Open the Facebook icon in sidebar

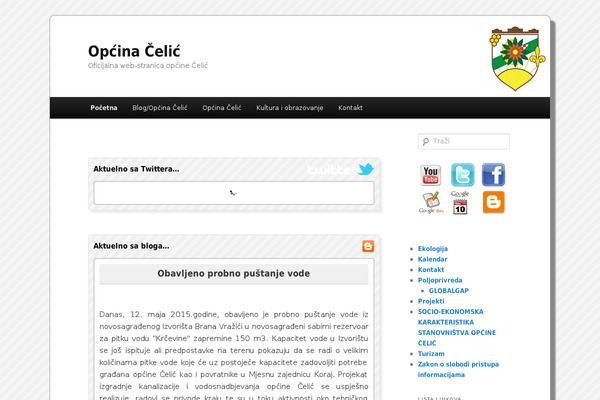tap(493, 175)
